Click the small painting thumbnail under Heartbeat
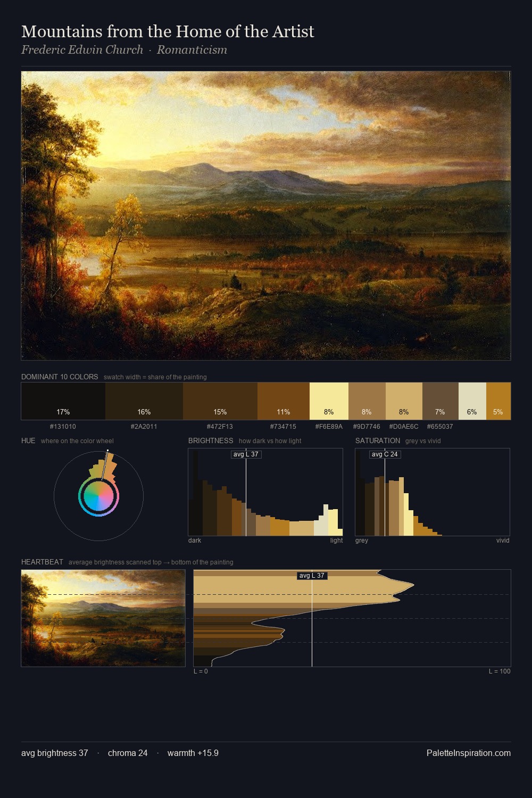 point(103,618)
